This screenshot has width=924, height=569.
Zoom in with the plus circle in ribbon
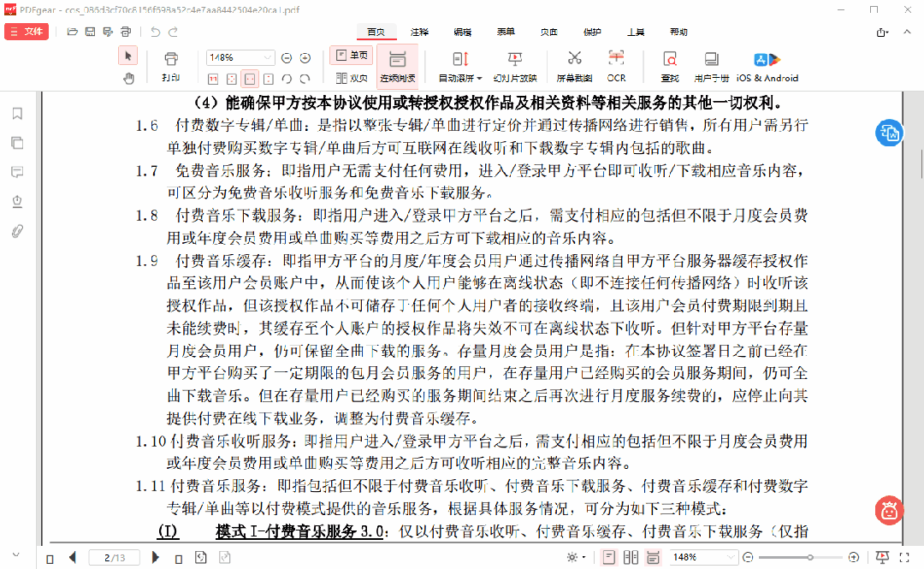pos(305,58)
